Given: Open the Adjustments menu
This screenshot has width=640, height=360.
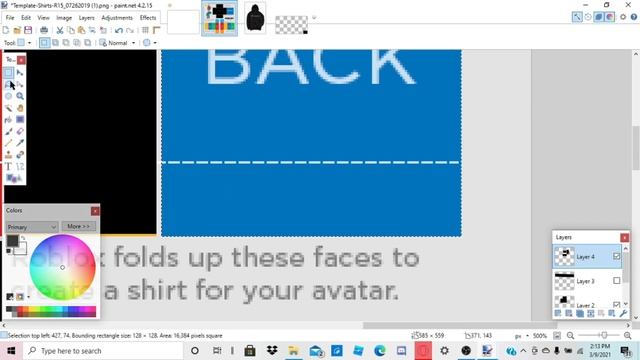Looking at the screenshot, I should click(117, 18).
